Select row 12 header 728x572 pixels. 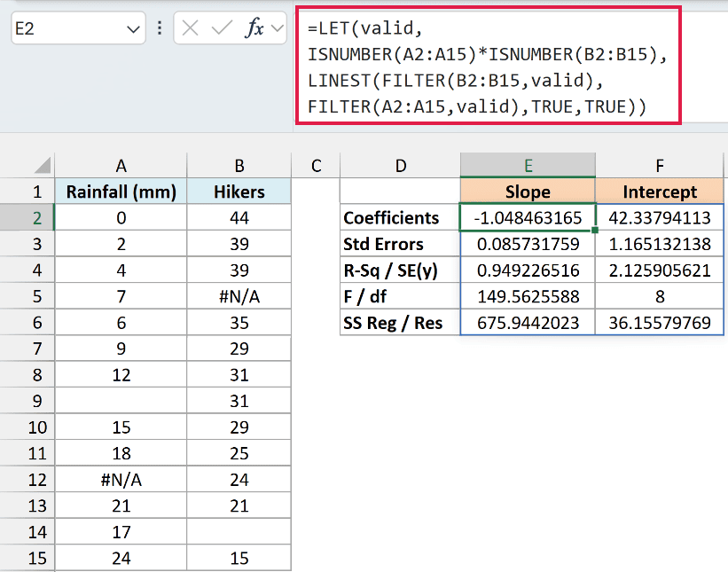click(x=27, y=479)
